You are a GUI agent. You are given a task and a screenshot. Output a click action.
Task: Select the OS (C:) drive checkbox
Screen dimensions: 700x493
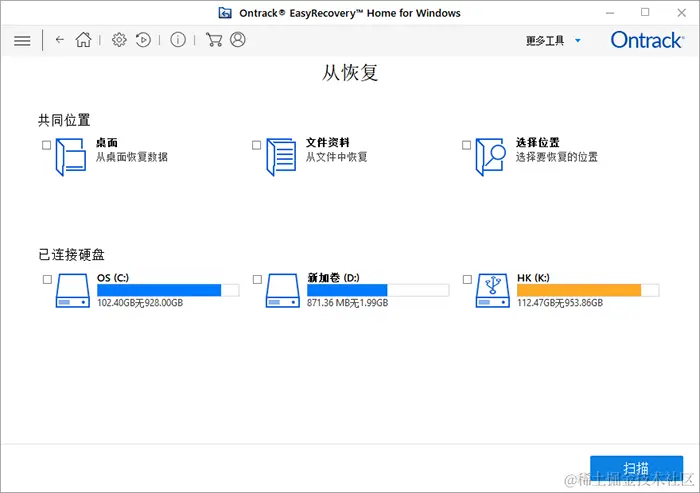point(47,280)
